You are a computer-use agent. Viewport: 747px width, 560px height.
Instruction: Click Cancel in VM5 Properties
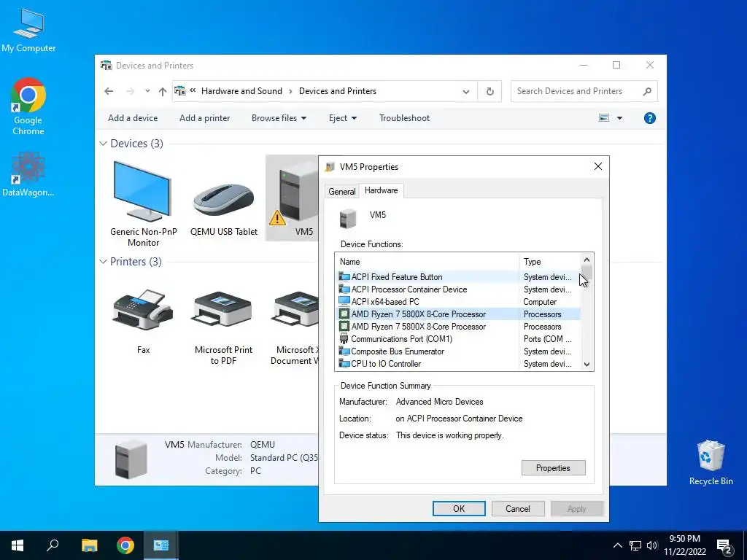pos(517,508)
